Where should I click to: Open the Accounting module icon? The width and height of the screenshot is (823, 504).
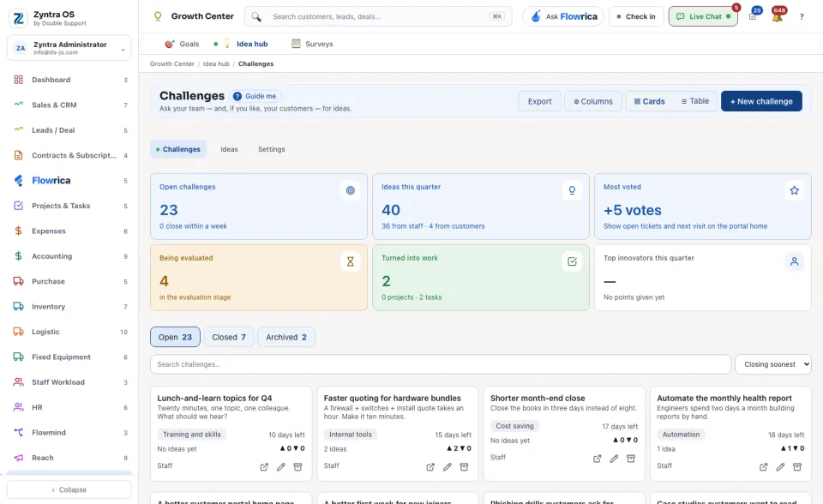18,256
